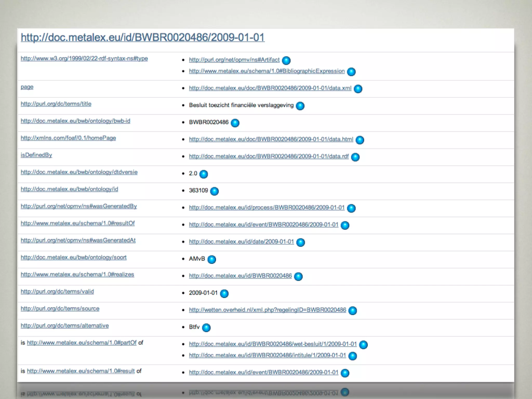
Task: Click blue icon next to BibliographicExpression link
Action: 351,72
